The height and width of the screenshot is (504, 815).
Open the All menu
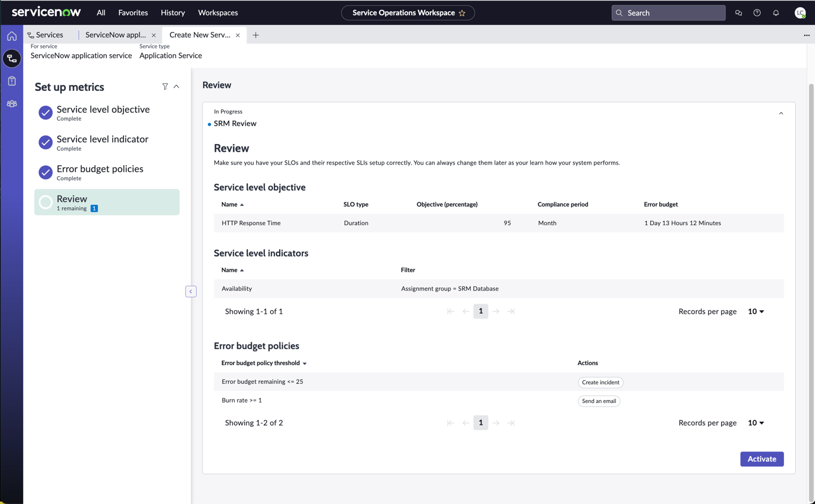pyautogui.click(x=101, y=13)
